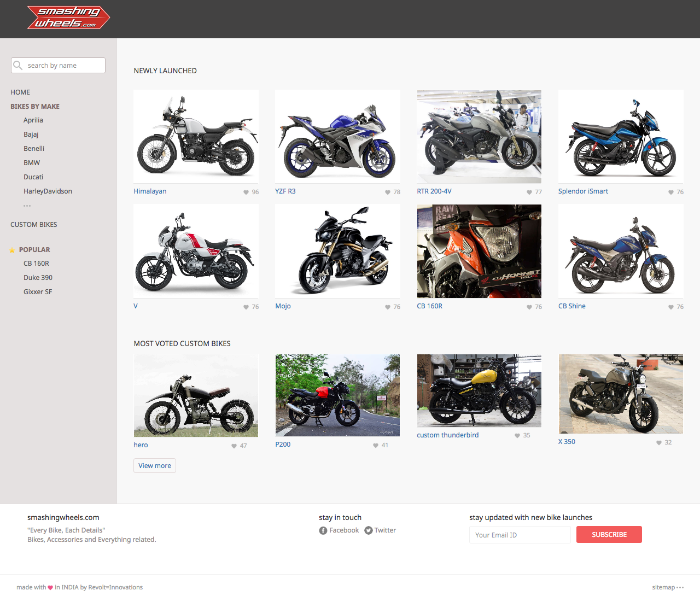700x602 pixels.
Task: Open the CUSTOM BIKES section
Action: (33, 224)
